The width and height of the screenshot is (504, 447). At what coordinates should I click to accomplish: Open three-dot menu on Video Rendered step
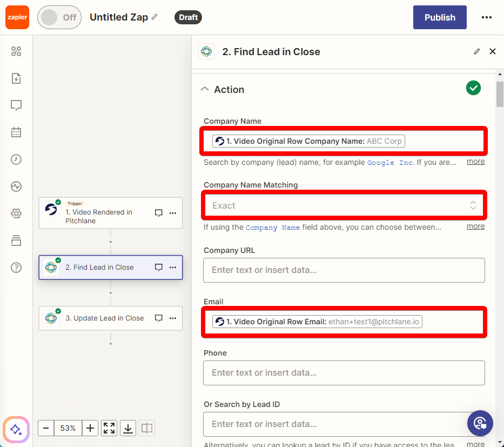[173, 213]
